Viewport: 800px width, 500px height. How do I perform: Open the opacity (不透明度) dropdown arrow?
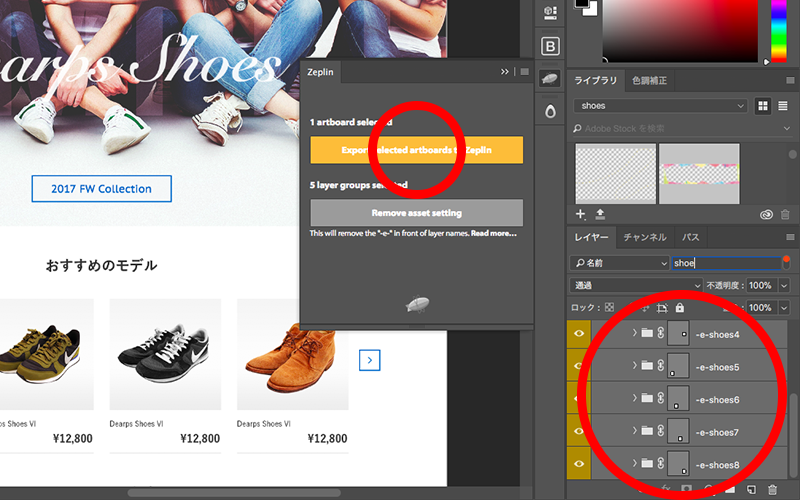point(783,285)
